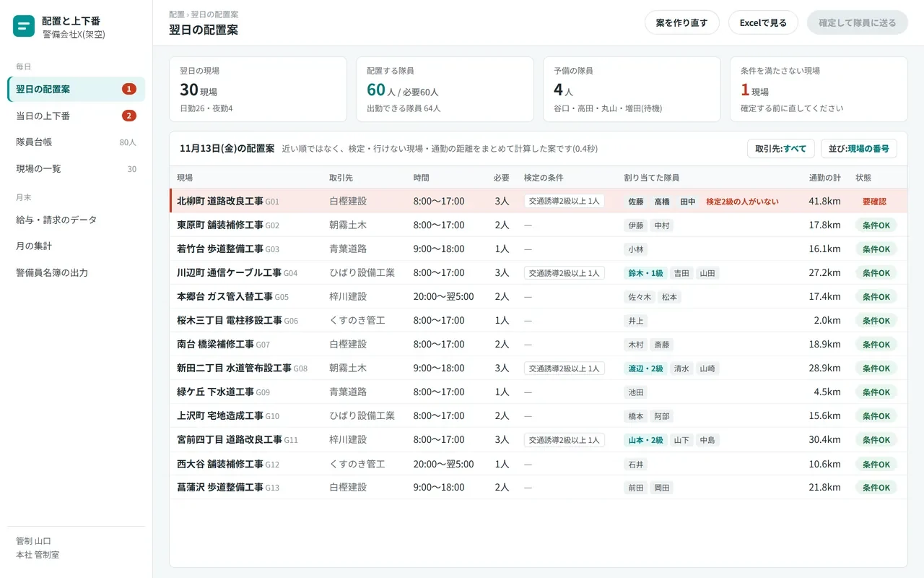The height and width of the screenshot is (578, 924).
Task: Click the 要確認 status badge
Action: pos(874,202)
